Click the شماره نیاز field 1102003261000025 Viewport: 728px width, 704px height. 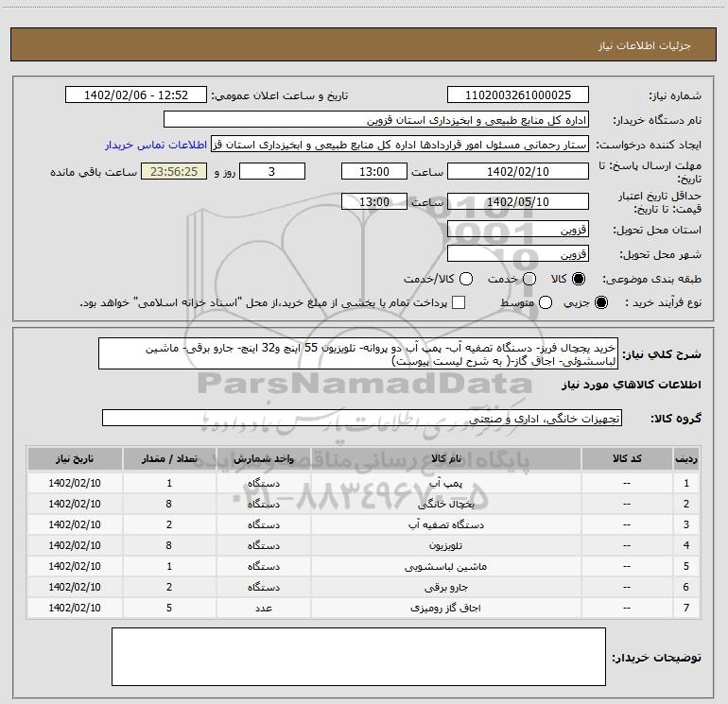(x=518, y=95)
